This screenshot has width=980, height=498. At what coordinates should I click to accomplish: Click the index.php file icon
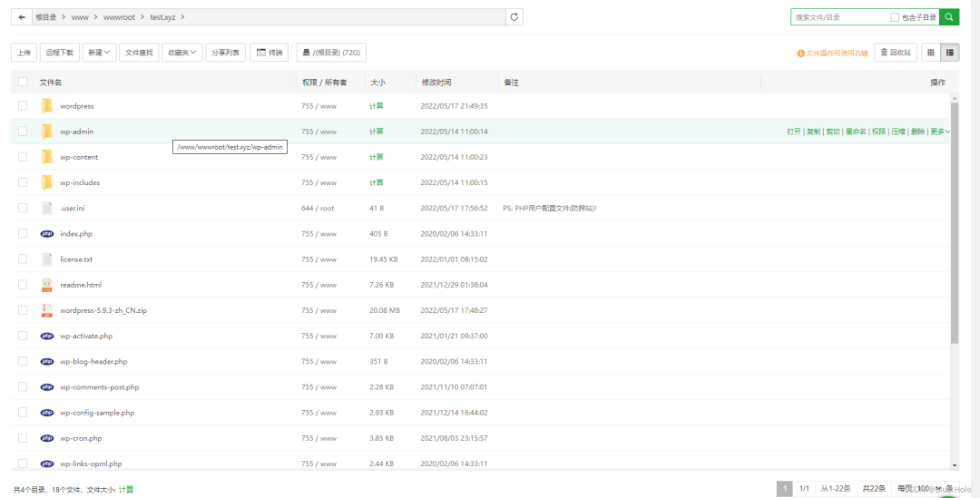pyautogui.click(x=47, y=234)
